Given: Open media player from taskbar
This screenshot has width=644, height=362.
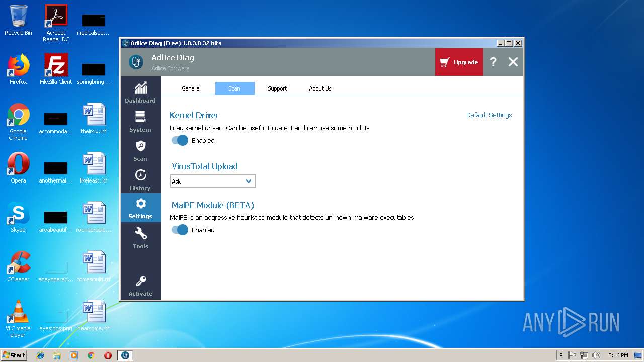Looking at the screenshot, I should [74, 355].
